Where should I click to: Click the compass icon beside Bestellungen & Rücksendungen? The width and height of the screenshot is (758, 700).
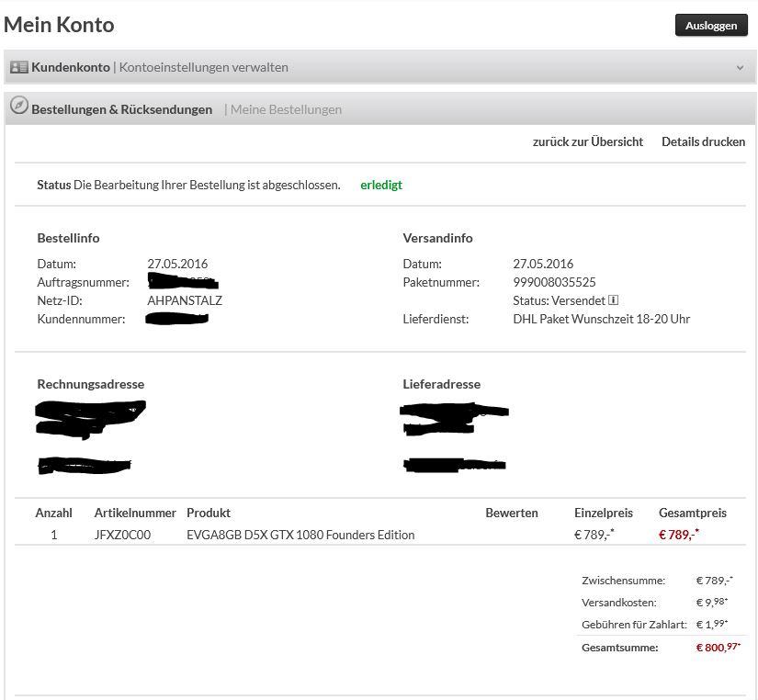click(18, 107)
